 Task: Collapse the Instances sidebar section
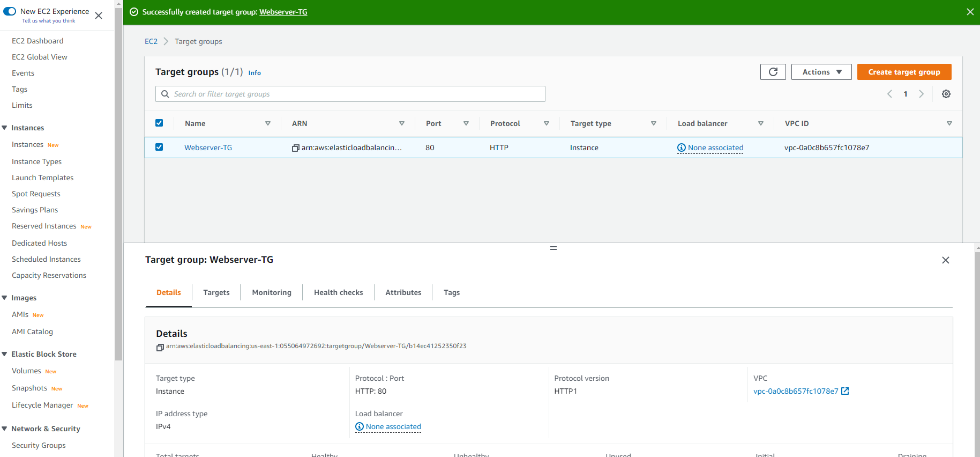(x=5, y=128)
